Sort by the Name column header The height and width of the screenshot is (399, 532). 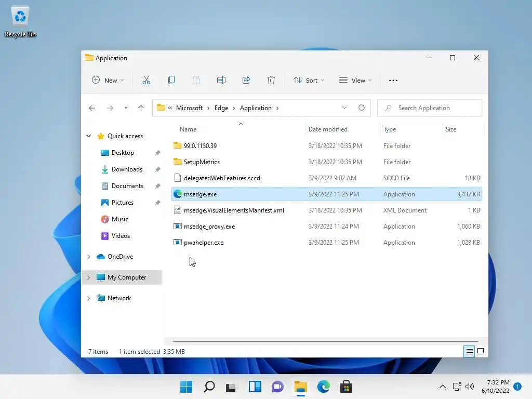[x=188, y=129]
